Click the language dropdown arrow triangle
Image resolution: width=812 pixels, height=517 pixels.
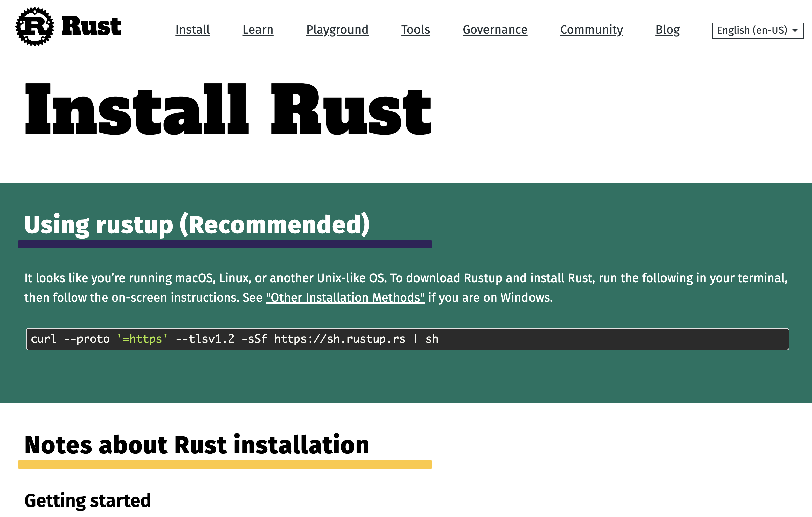795,30
